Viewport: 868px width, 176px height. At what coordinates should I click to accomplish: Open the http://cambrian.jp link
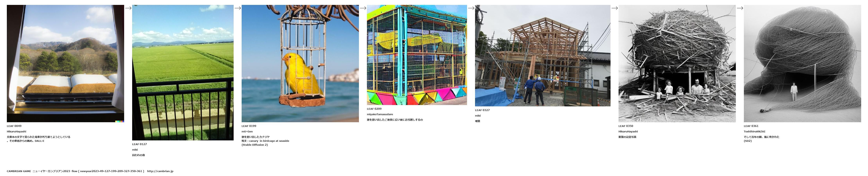[160, 171]
